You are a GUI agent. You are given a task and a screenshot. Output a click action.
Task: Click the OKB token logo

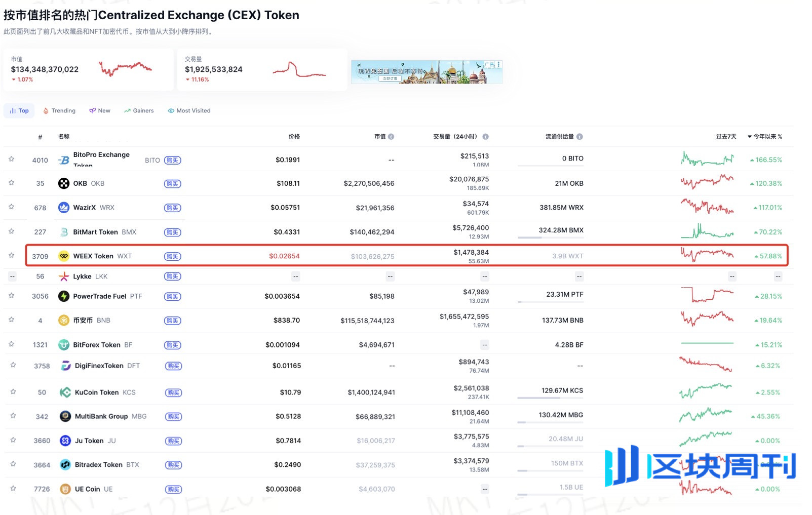[64, 183]
